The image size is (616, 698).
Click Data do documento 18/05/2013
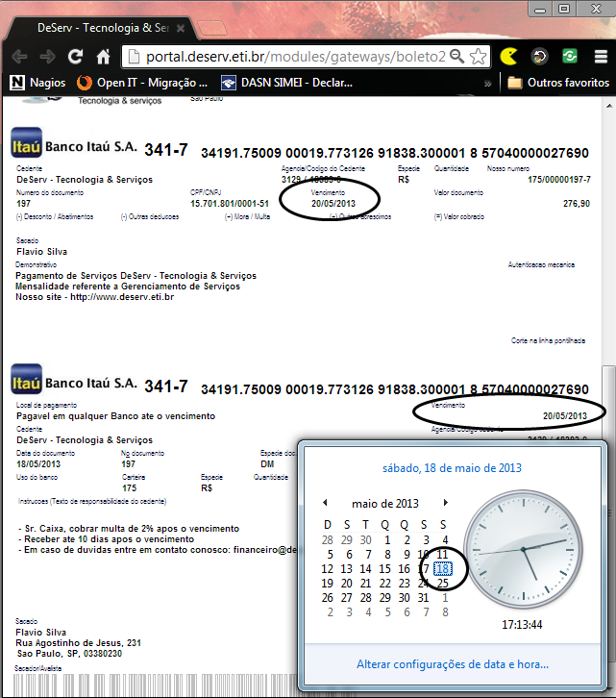click(x=38, y=463)
